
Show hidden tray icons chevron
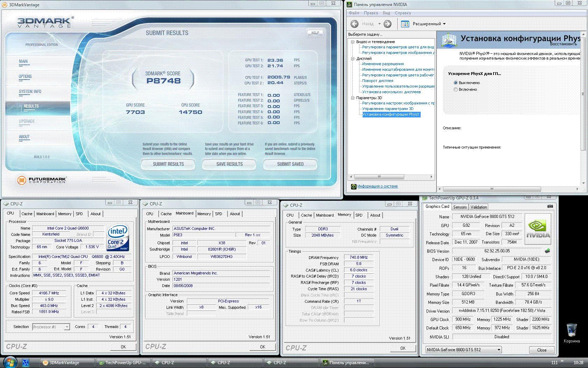[x=562, y=361]
